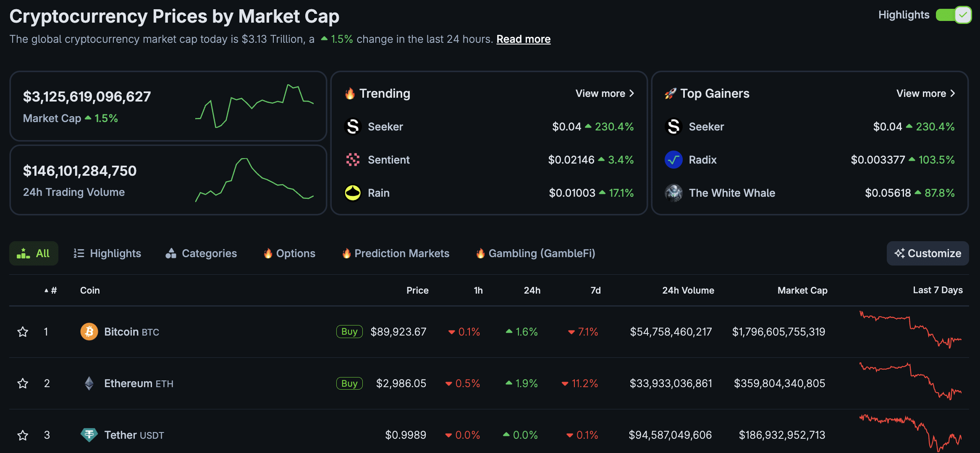Click the Radix checkmark logo icon
This screenshot has width=980, height=453.
click(673, 160)
